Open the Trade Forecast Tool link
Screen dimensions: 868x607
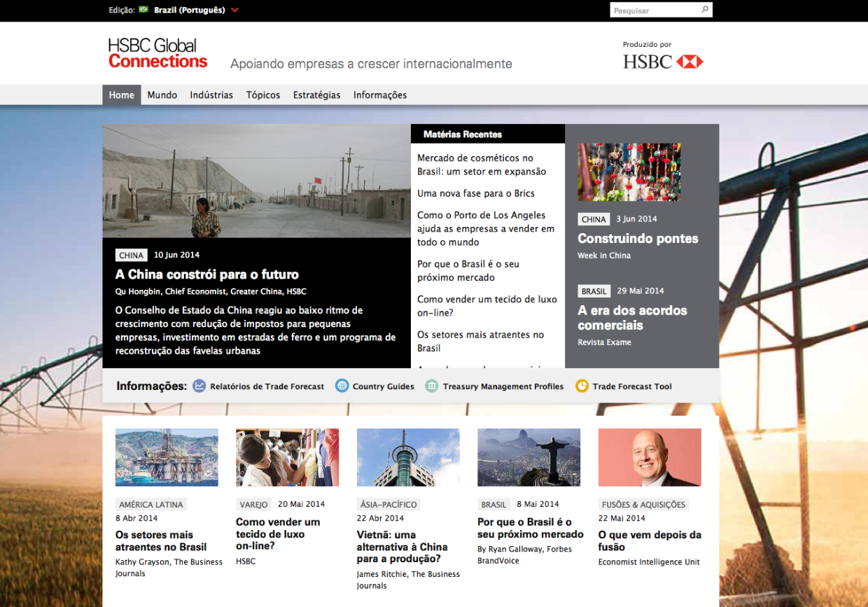click(632, 386)
